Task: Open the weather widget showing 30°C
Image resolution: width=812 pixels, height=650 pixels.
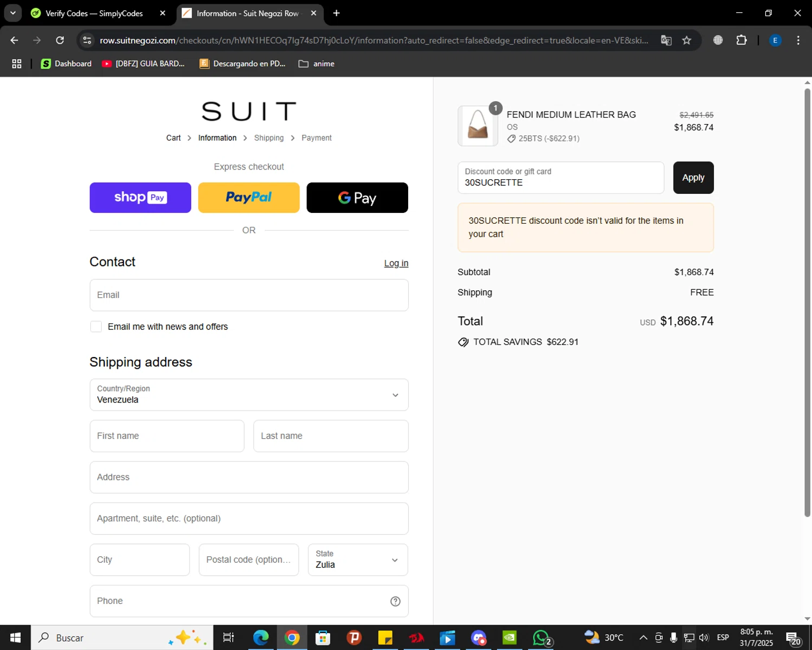Action: tap(604, 638)
